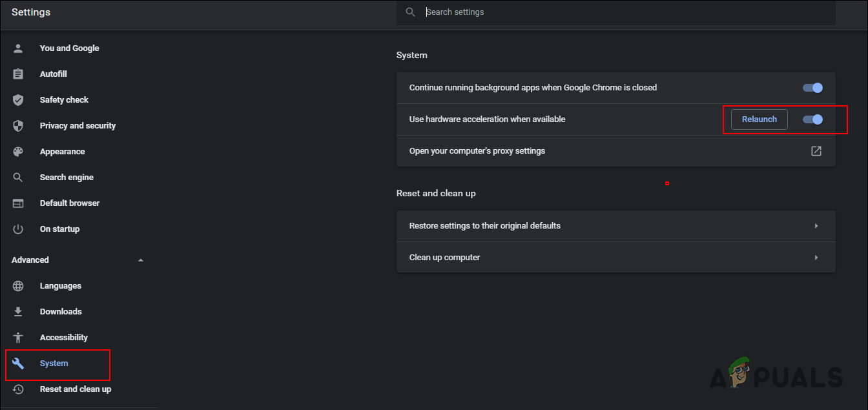This screenshot has width=868, height=410.
Task: Open Privacy and security settings
Action: [77, 126]
